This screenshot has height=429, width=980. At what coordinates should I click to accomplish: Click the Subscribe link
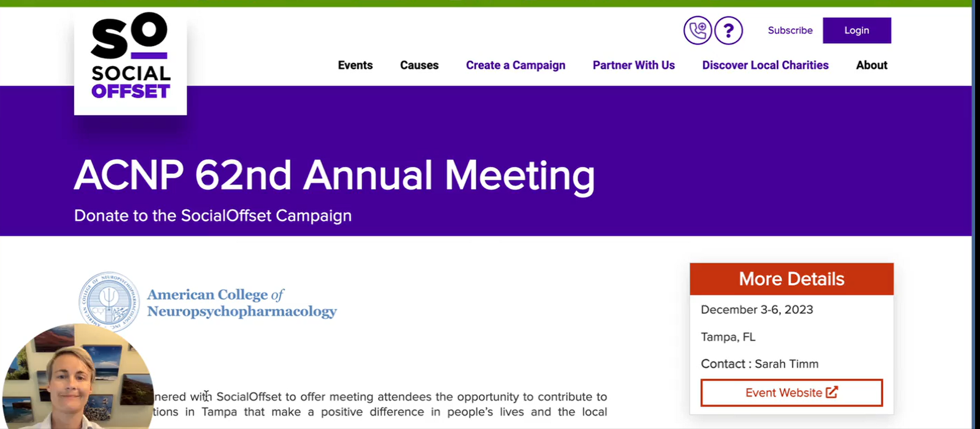(790, 31)
